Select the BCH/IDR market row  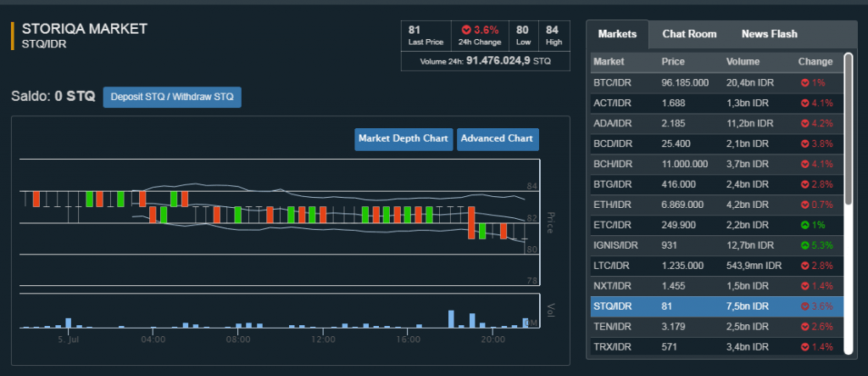pyautogui.click(x=717, y=164)
